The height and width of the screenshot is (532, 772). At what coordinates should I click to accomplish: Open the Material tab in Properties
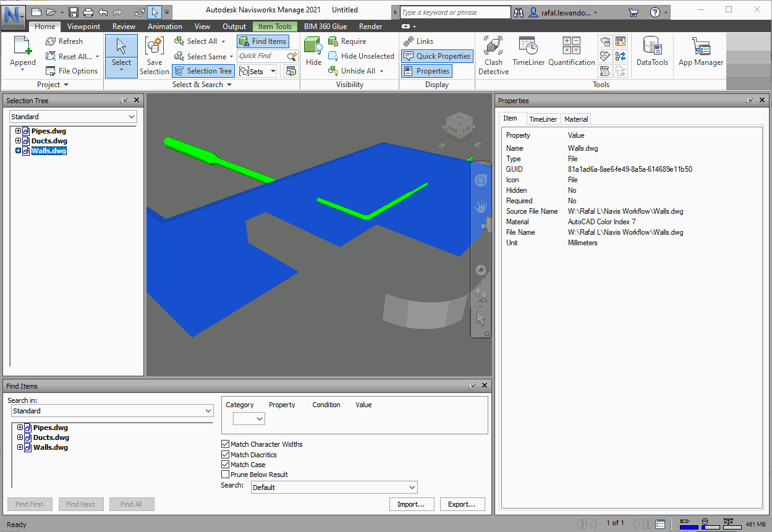(x=576, y=119)
